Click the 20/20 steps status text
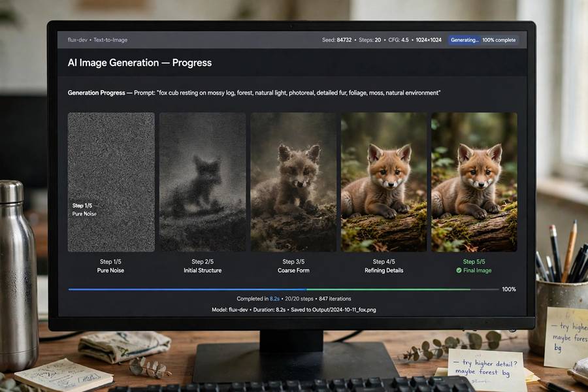Screen dimensions: 588x392 [x=299, y=299]
